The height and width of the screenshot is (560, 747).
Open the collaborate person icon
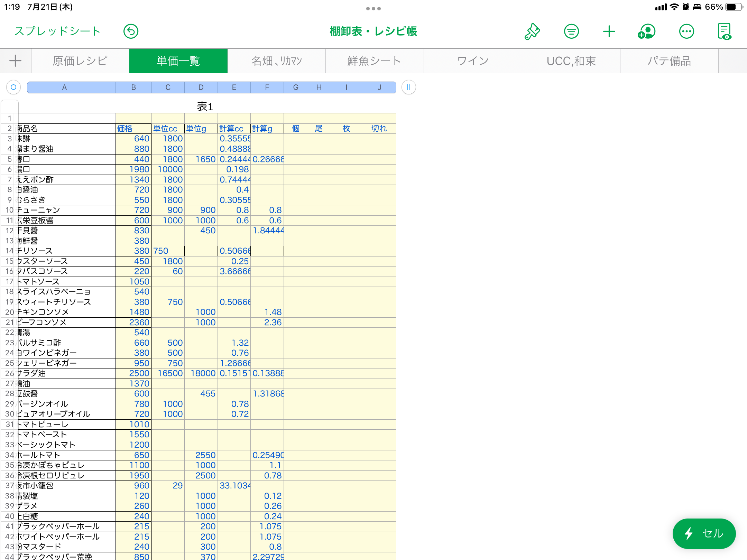point(647,31)
